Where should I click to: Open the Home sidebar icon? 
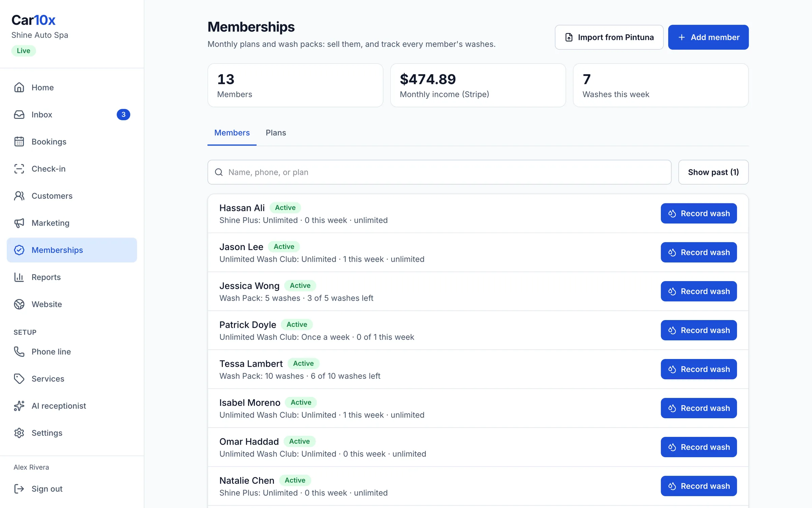coord(19,87)
